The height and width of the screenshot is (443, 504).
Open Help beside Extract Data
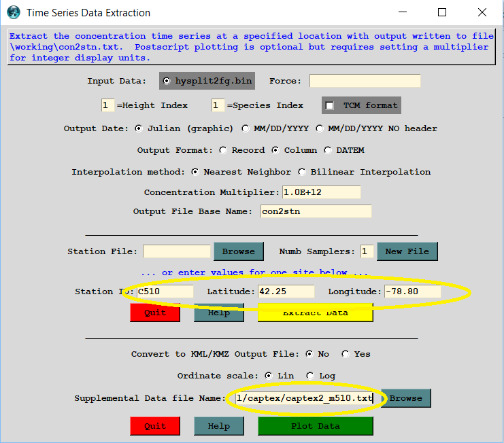coord(218,313)
